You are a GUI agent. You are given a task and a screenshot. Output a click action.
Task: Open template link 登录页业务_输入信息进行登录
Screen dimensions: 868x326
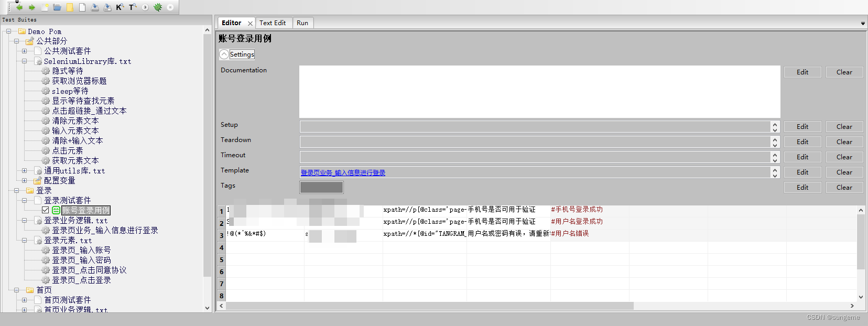tap(343, 172)
